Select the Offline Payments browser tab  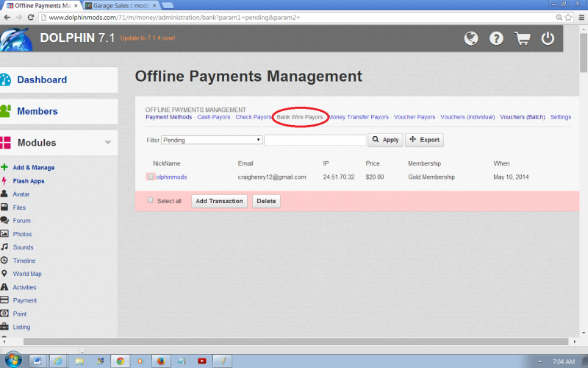[x=42, y=6]
